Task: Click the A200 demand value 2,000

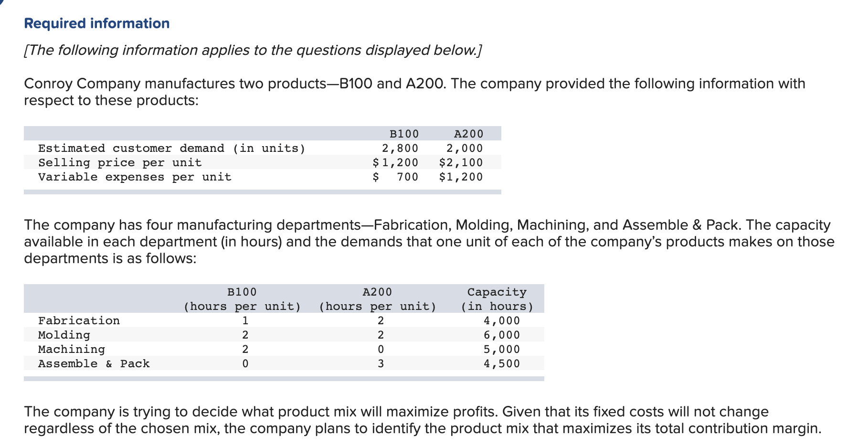Action: [x=465, y=148]
